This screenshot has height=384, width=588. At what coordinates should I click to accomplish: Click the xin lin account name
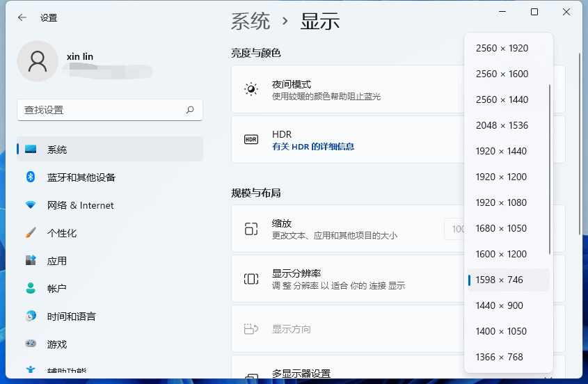pos(80,56)
